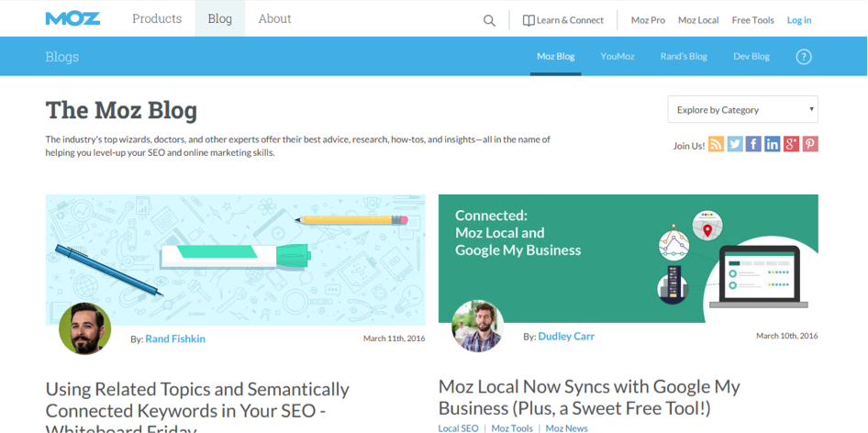The width and height of the screenshot is (868, 433).
Task: Switch to the Moz Blog tab
Action: 555,57
